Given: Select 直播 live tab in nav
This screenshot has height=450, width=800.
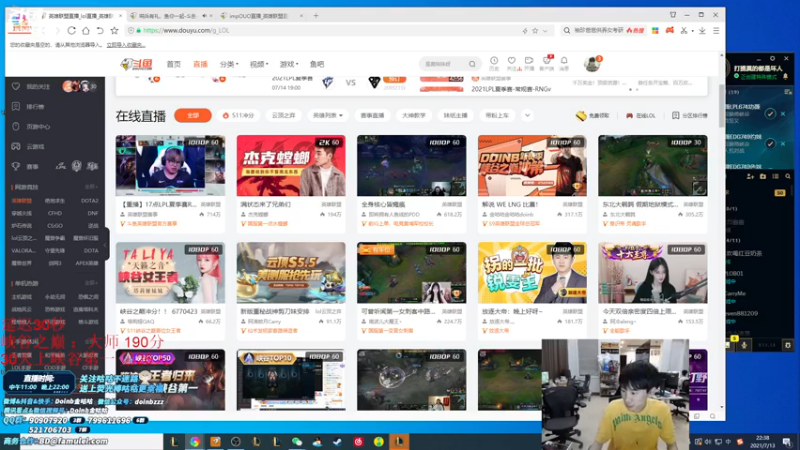Looking at the screenshot, I should (200, 64).
